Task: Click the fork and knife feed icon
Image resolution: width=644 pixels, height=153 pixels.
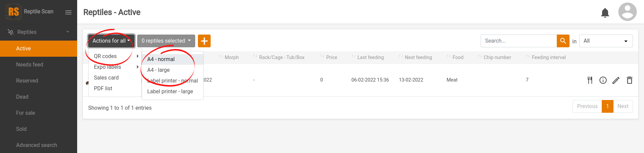Action: click(590, 80)
